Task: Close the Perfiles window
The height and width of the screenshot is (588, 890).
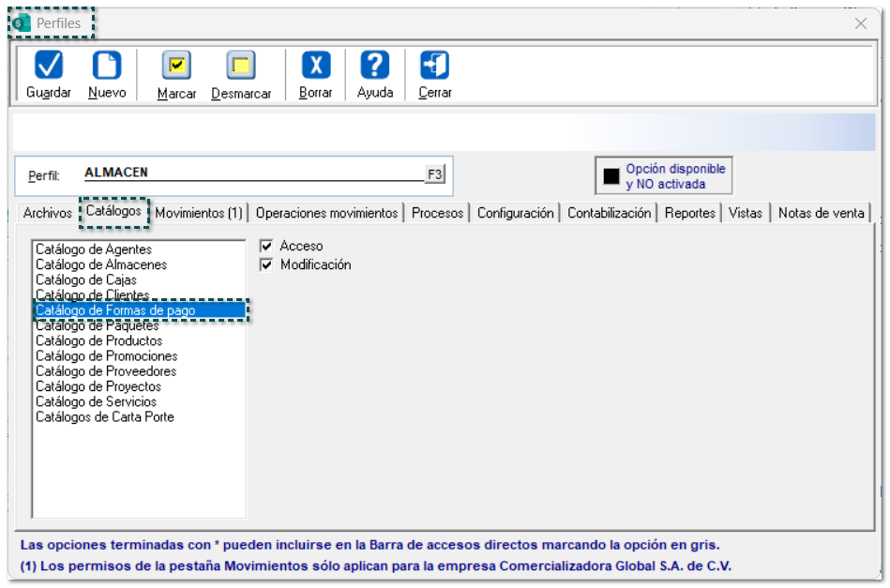Action: 860,23
